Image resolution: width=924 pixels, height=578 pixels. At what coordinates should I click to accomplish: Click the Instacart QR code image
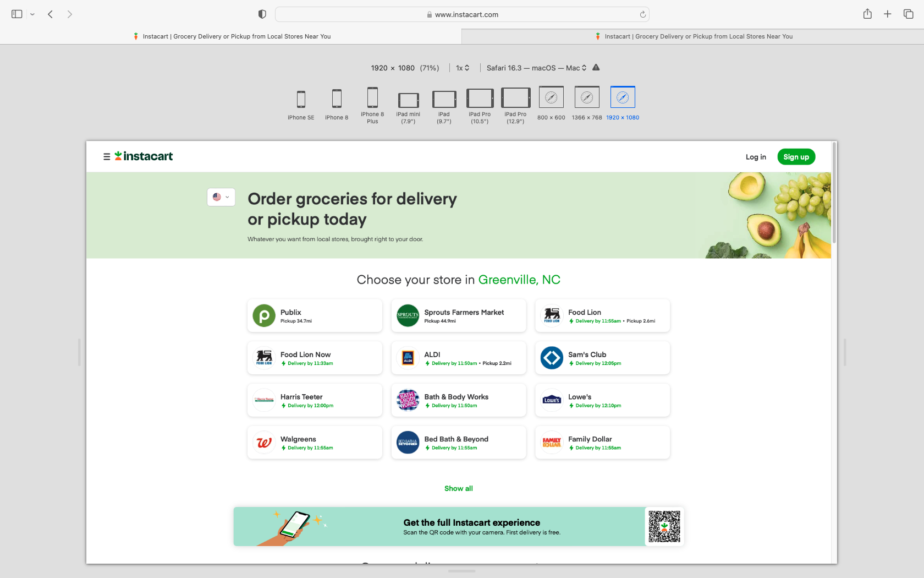pyautogui.click(x=664, y=527)
